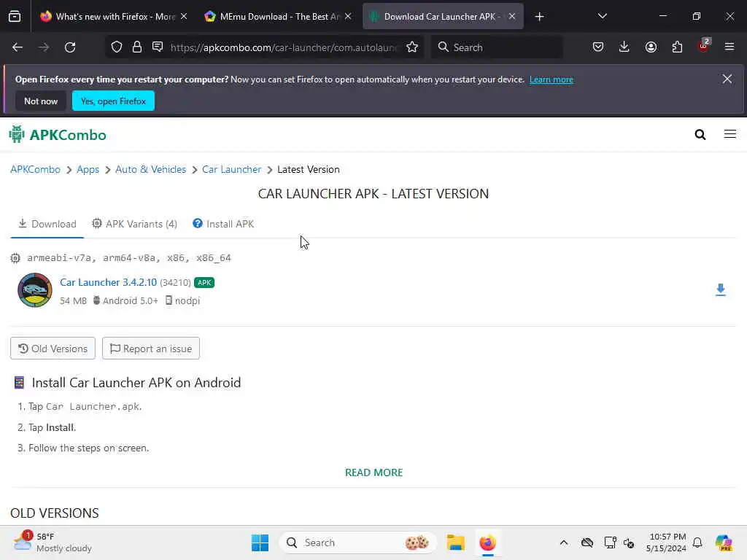Image resolution: width=747 pixels, height=560 pixels.
Task: Open extensions puzzle icon
Action: click(677, 47)
